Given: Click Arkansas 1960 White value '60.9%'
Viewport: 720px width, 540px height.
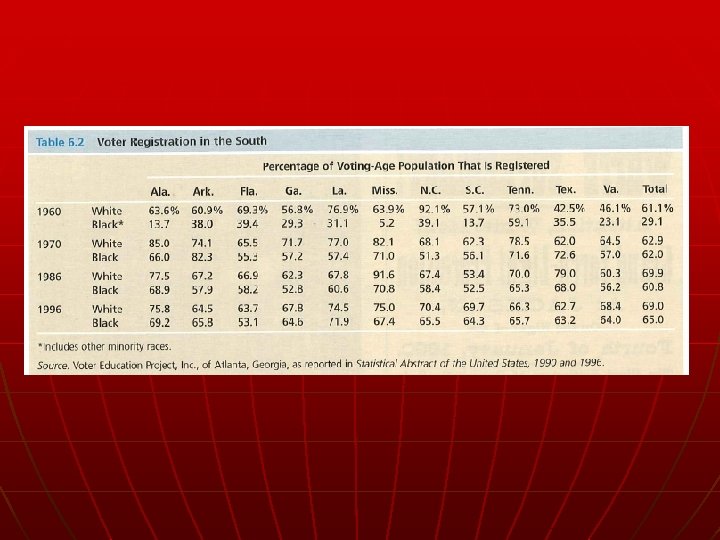Looking at the screenshot, I should (x=207, y=210).
